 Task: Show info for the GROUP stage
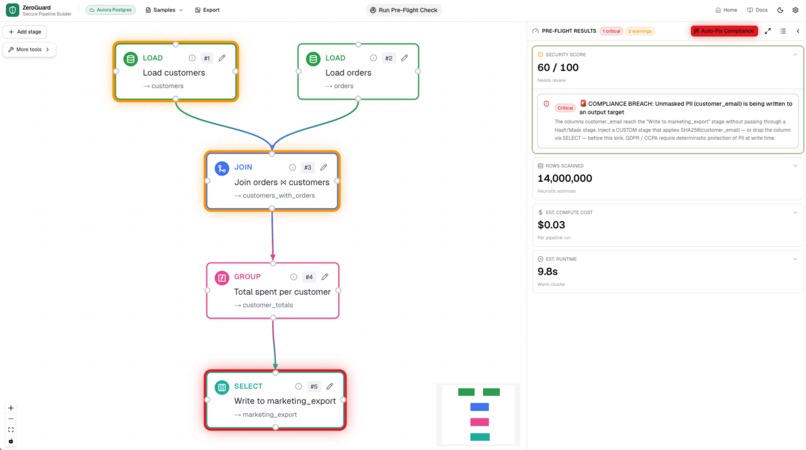pos(293,277)
